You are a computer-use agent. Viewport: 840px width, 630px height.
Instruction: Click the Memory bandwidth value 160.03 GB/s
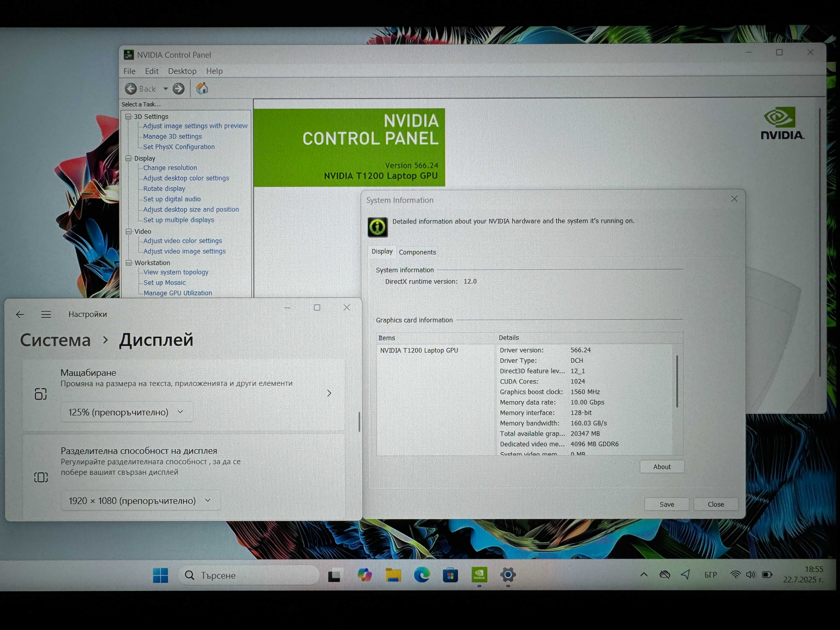[x=589, y=423]
